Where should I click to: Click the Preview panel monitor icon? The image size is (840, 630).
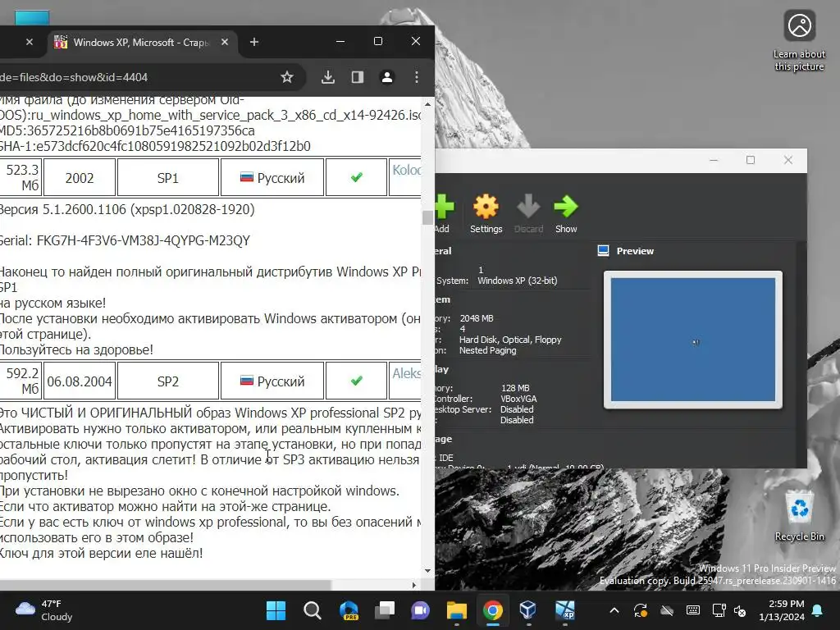[x=603, y=251]
